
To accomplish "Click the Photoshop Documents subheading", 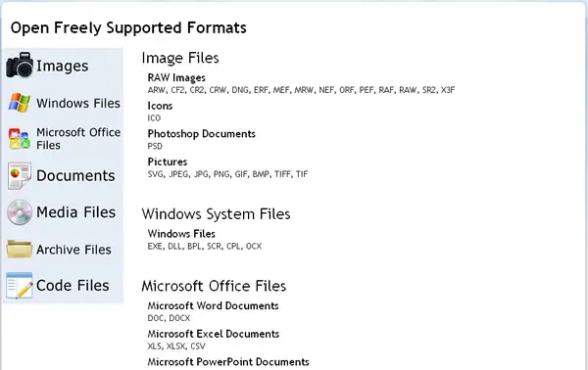I will tap(201, 134).
